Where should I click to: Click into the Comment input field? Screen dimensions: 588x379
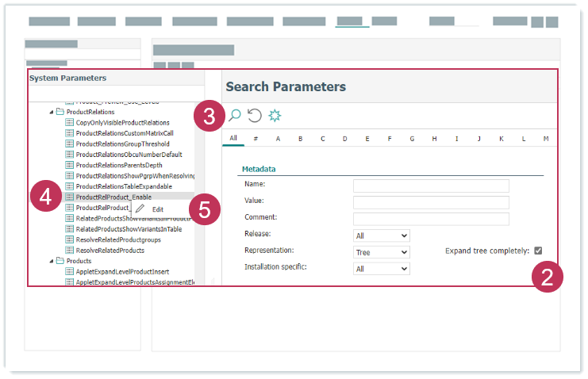pyautogui.click(x=430, y=218)
